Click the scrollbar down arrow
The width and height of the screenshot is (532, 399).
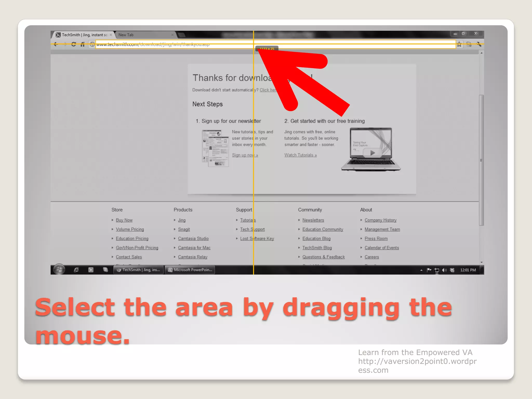[x=482, y=262]
